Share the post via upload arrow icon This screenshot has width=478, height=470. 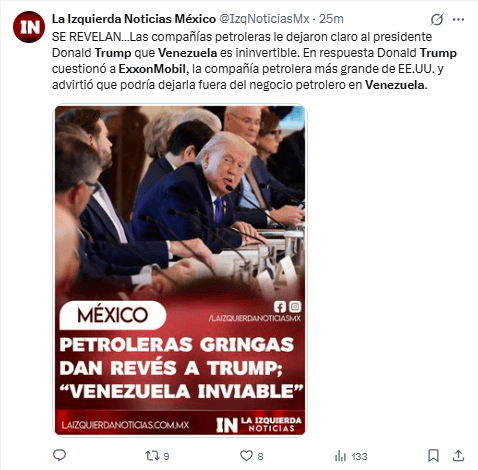point(458,455)
